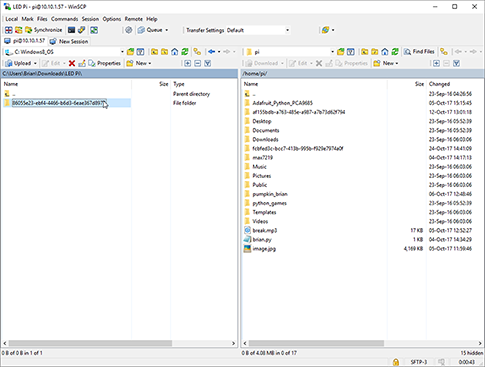Go to local home directory icon
The height and width of the screenshot is (367, 485).
click(x=175, y=52)
